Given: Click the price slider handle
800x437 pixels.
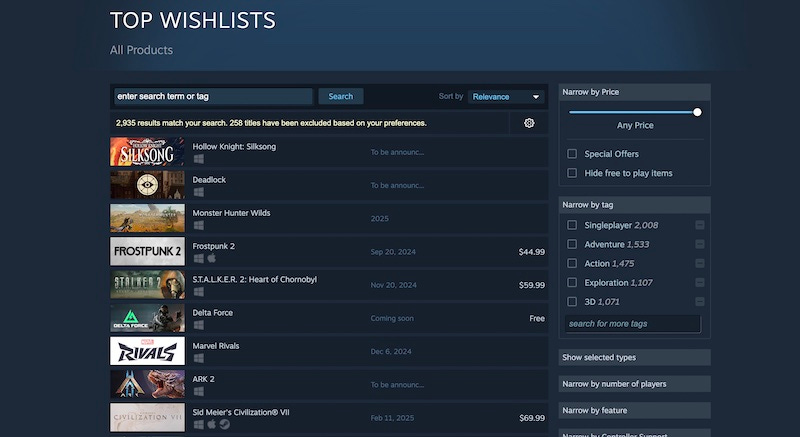Looking at the screenshot, I should click(x=697, y=112).
